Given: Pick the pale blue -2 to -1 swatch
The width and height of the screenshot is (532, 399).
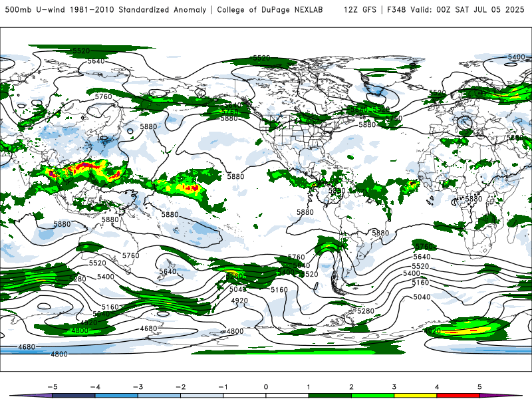Looking at the screenshot, I should (202, 396).
